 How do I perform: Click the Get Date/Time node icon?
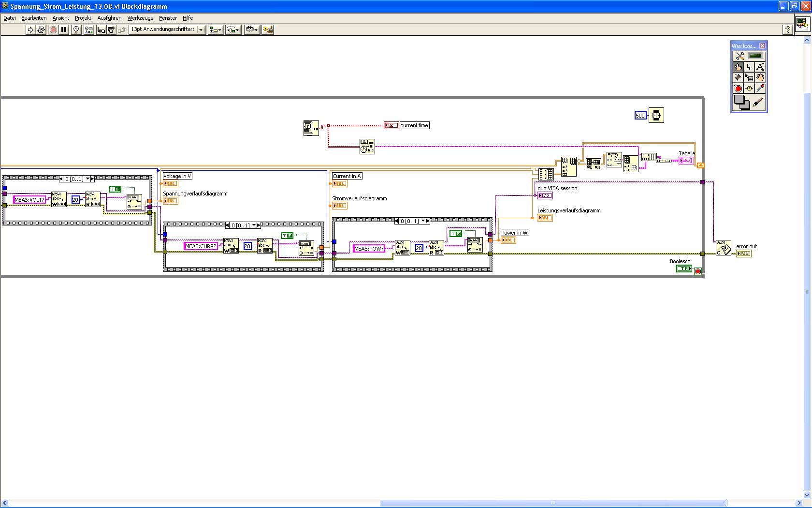pos(311,128)
